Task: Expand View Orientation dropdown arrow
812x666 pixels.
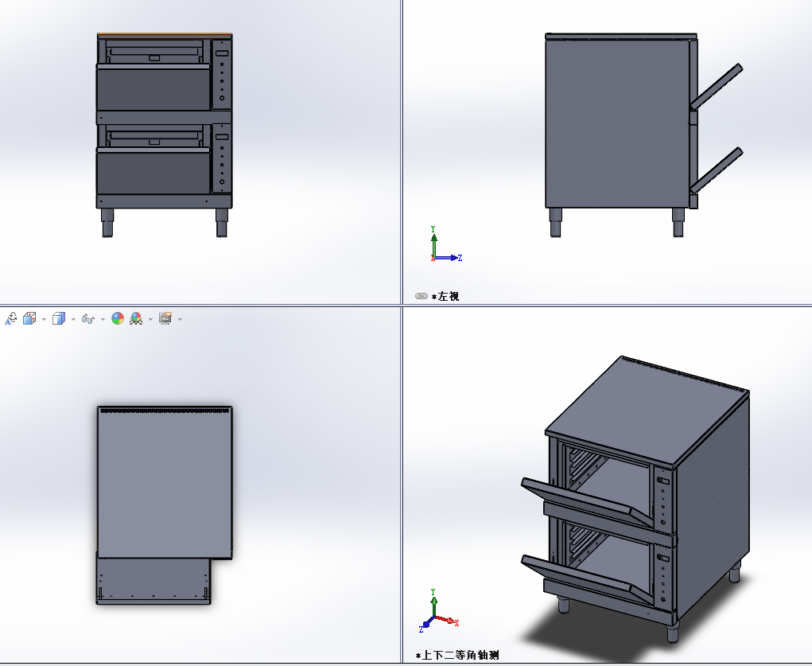Action: 44,319
